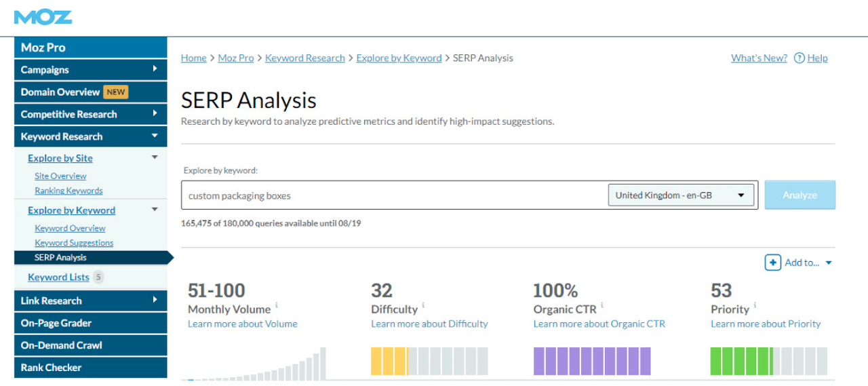Click the Keyword Lists count badge
This screenshot has height=386, width=868.
coord(98,277)
